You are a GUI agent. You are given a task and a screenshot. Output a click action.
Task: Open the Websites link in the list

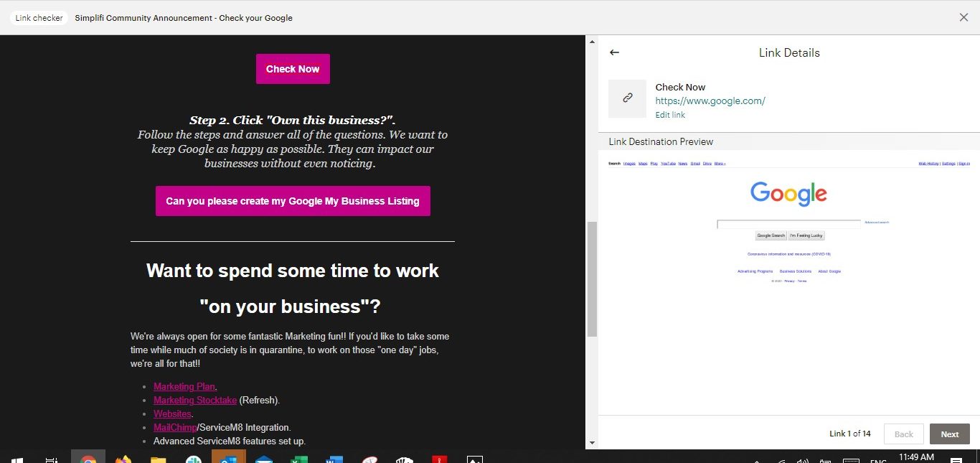[172, 413]
